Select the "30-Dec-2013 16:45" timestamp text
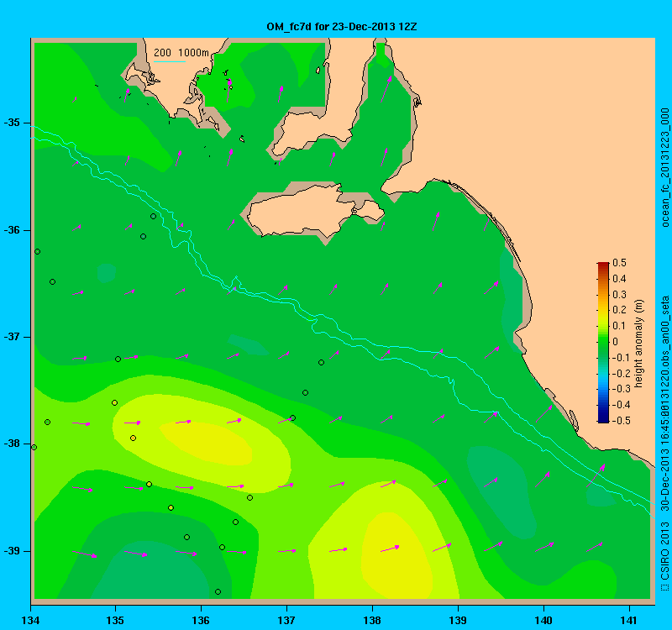This screenshot has width=672, height=630. click(x=664, y=465)
